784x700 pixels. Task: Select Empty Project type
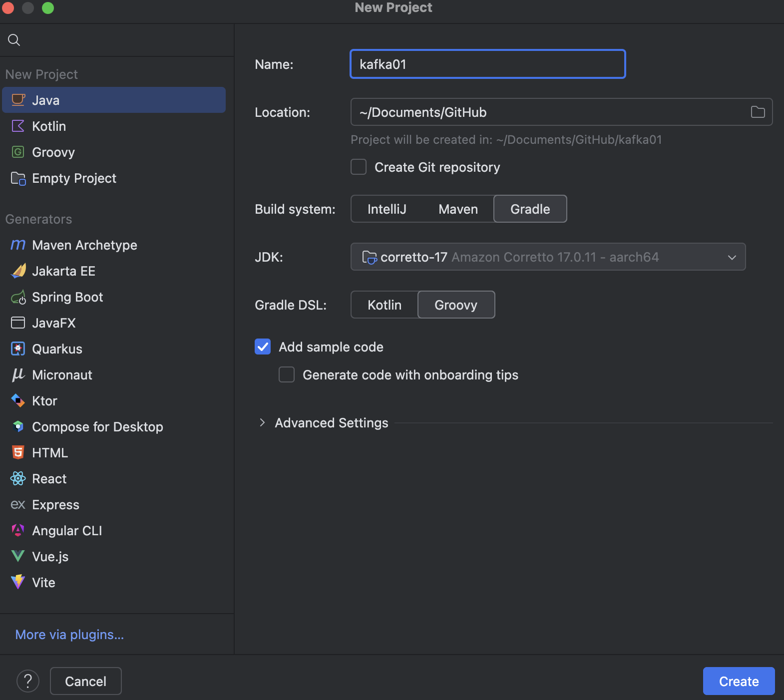coord(114,178)
